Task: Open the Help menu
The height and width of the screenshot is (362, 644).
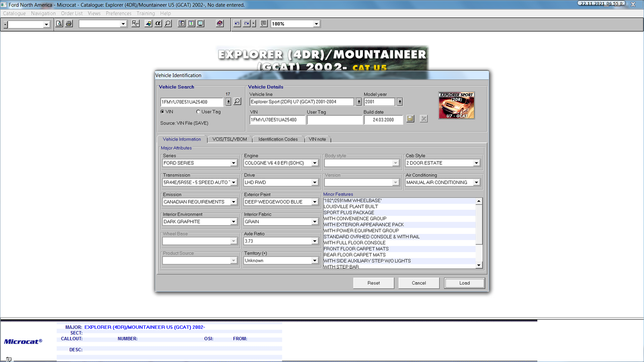Action: point(166,14)
